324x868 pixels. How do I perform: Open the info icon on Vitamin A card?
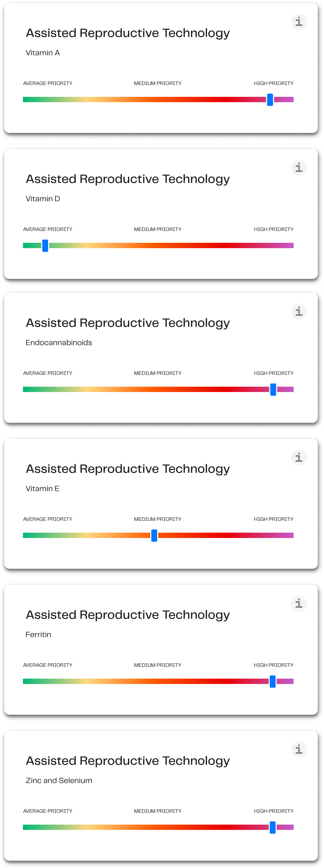pos(299,22)
